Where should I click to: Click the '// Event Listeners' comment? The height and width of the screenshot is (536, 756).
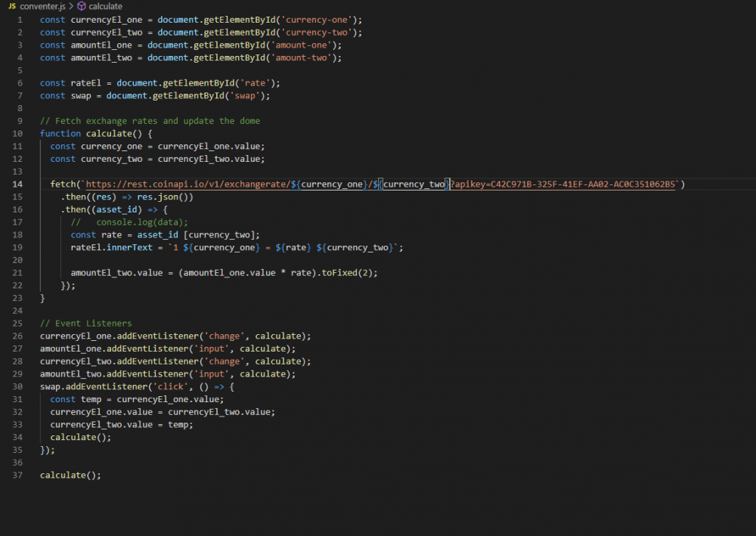coord(86,324)
